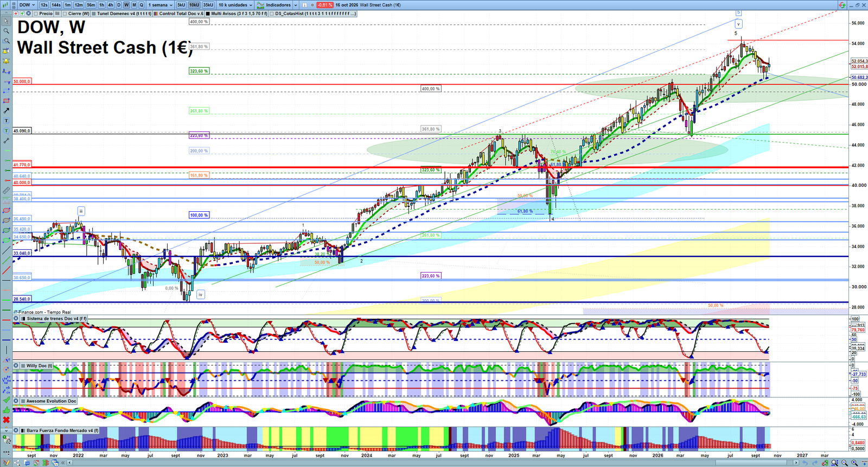Choose the red ellipse drawing tool

[x=6, y=210]
